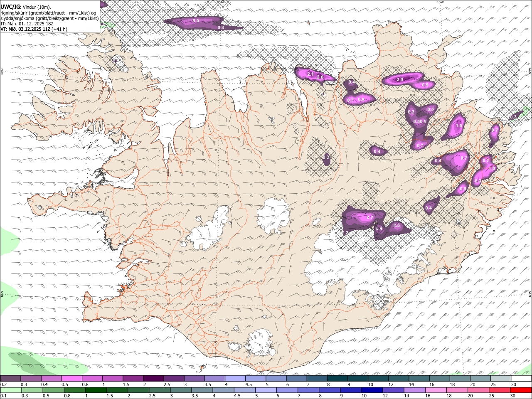Select the 'VT: Mið. 03.12.2025 11Z (+41 h)' line
This screenshot has height=399, width=532.
pos(34,29)
